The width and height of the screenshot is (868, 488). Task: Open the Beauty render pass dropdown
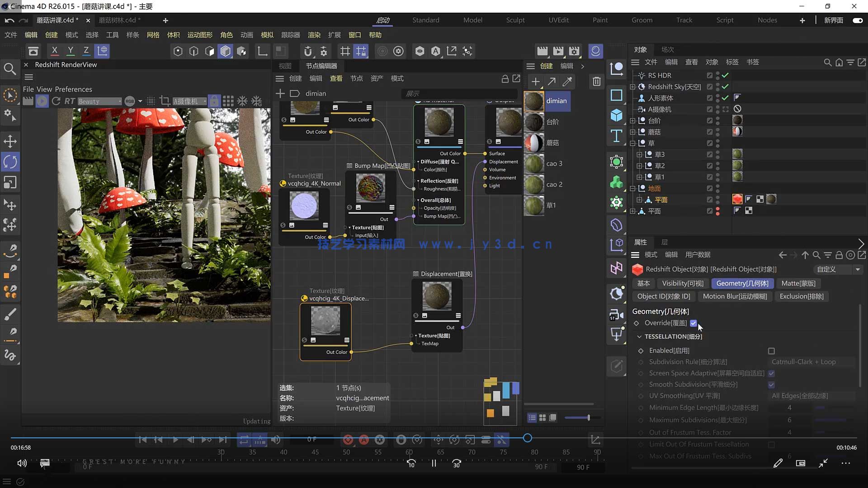[99, 101]
